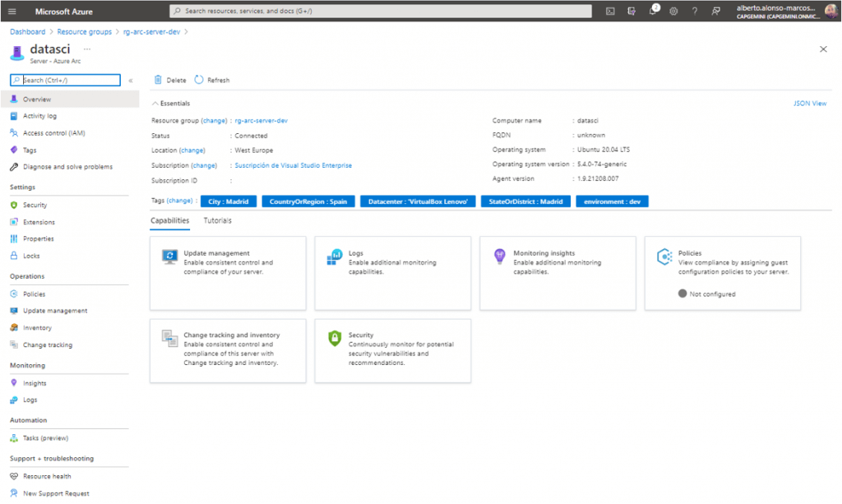The width and height of the screenshot is (842, 504).
Task: Click the environment : dev tag
Action: [x=612, y=201]
